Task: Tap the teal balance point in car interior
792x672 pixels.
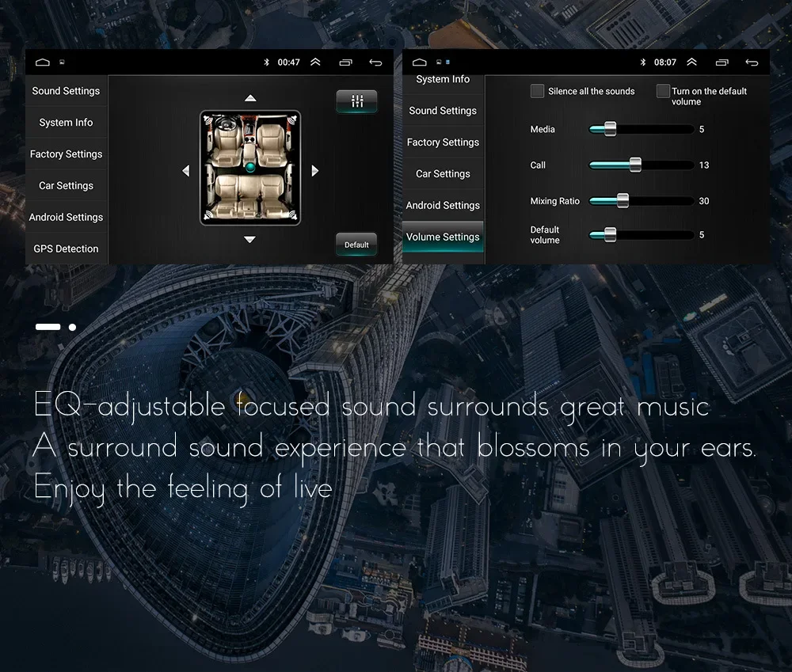Action: 250,167
